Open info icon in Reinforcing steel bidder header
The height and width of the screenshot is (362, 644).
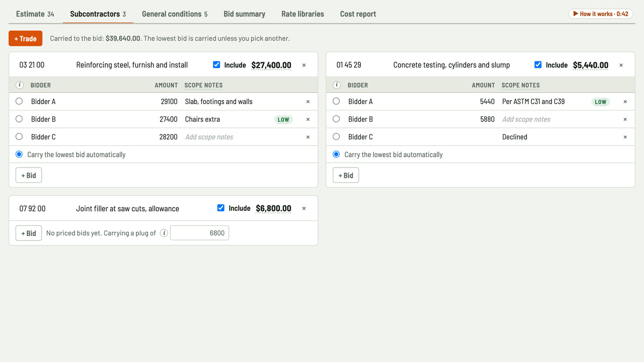coord(20,85)
